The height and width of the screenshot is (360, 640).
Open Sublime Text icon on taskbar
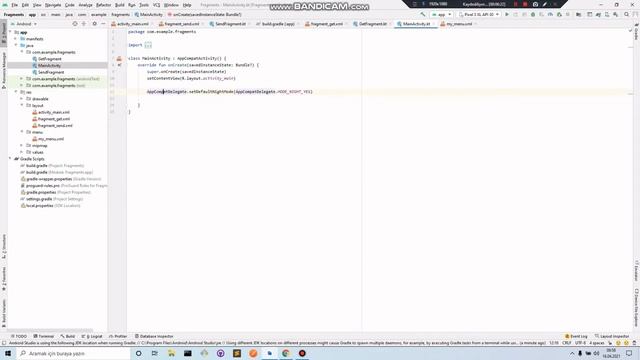(237, 353)
